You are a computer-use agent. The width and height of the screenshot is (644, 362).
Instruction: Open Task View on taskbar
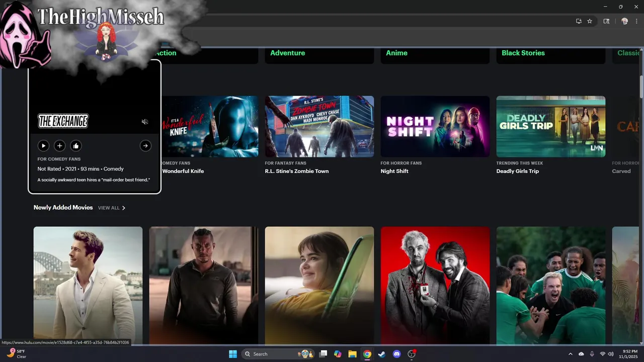coord(324,354)
